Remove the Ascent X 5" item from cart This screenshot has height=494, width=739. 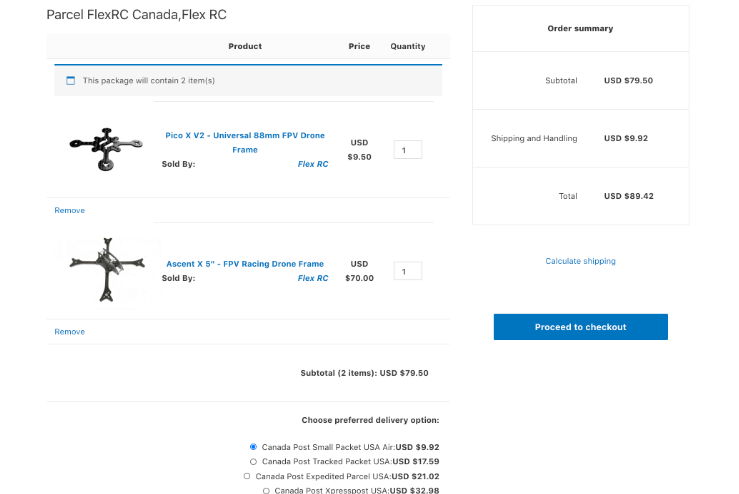point(70,332)
